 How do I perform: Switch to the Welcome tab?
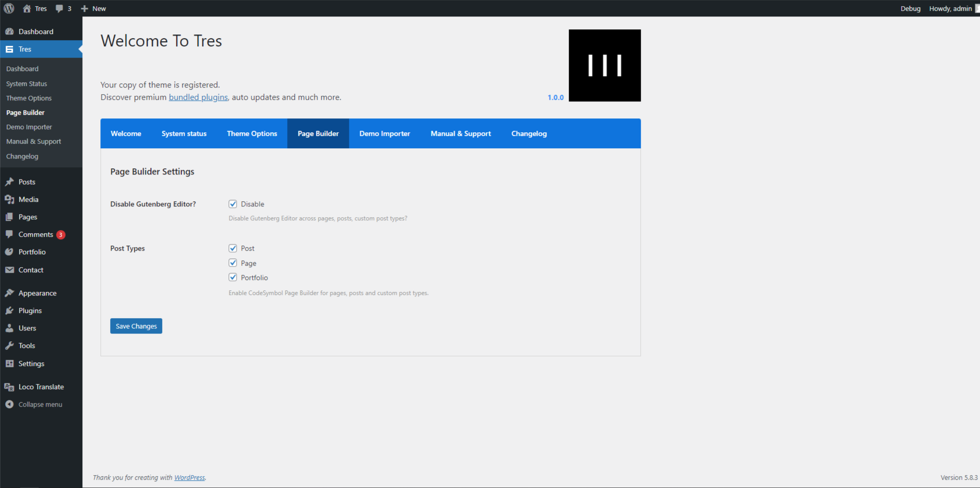tap(126, 133)
